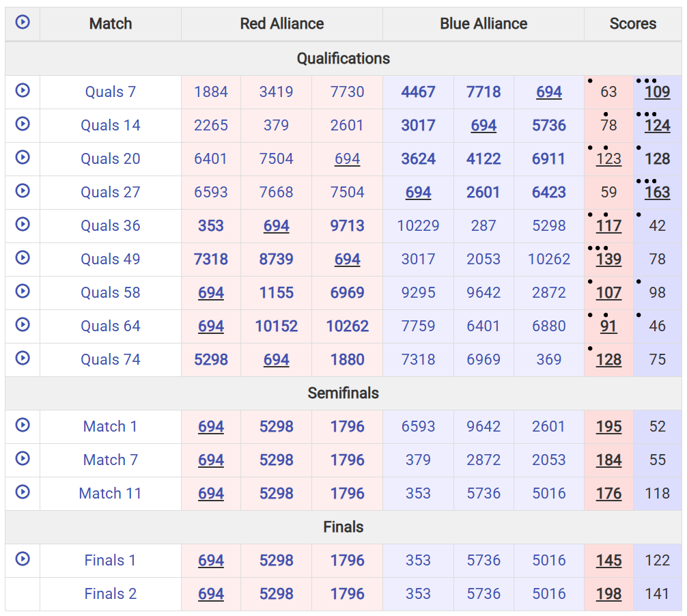The height and width of the screenshot is (616, 687).
Task: Select team 10152 in Quals 64
Action: point(276,326)
